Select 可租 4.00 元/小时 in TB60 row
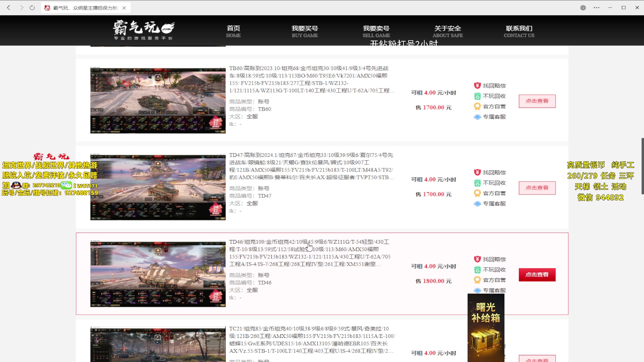The height and width of the screenshot is (362, 644). click(x=434, y=93)
